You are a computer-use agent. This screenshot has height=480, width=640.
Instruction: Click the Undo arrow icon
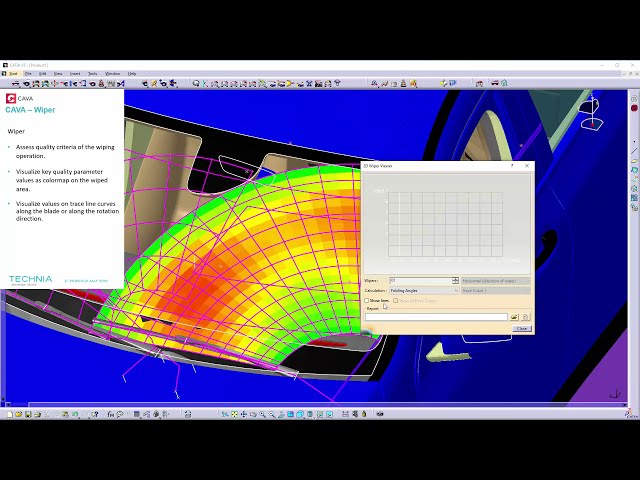coord(75,414)
